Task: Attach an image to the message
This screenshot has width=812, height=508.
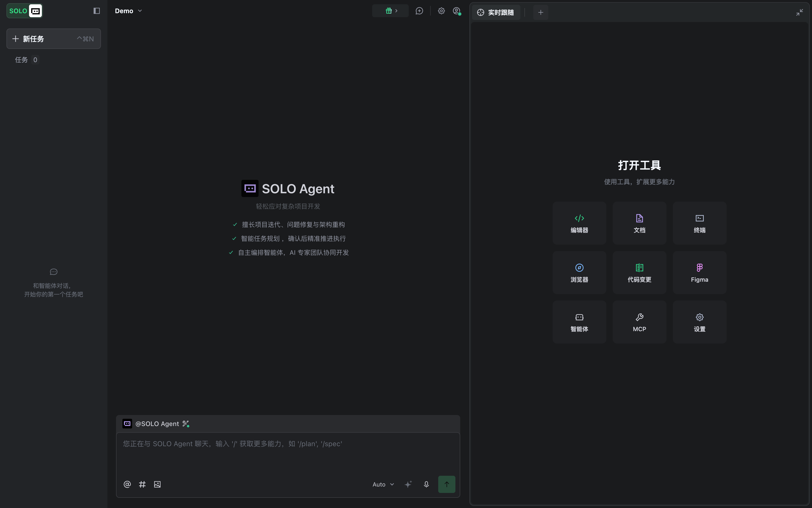Action: [x=157, y=484]
